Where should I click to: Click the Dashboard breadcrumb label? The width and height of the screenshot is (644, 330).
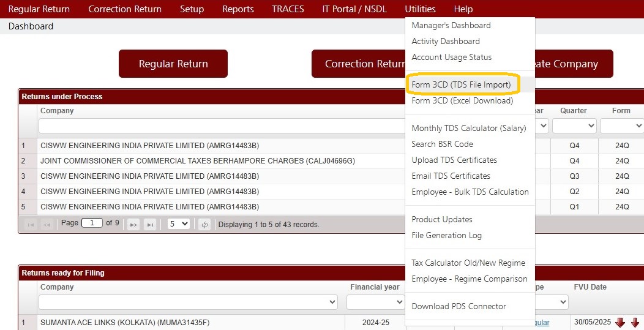[x=31, y=26]
